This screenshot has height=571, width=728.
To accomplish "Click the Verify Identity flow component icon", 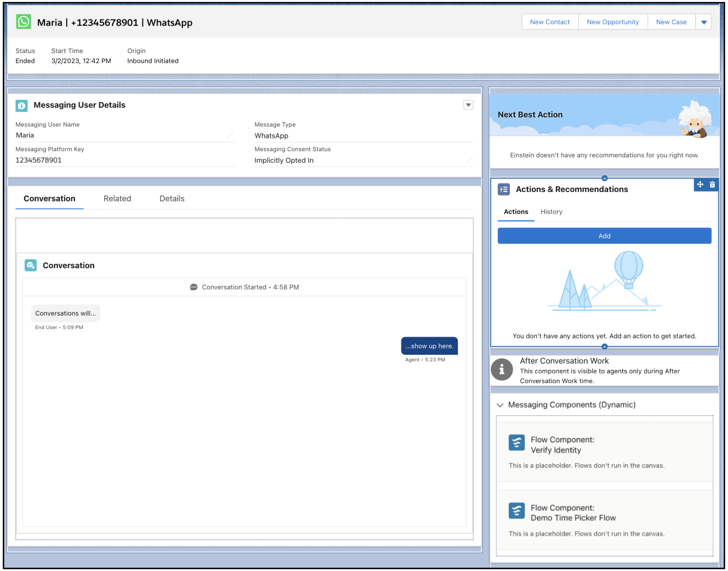I will (516, 442).
